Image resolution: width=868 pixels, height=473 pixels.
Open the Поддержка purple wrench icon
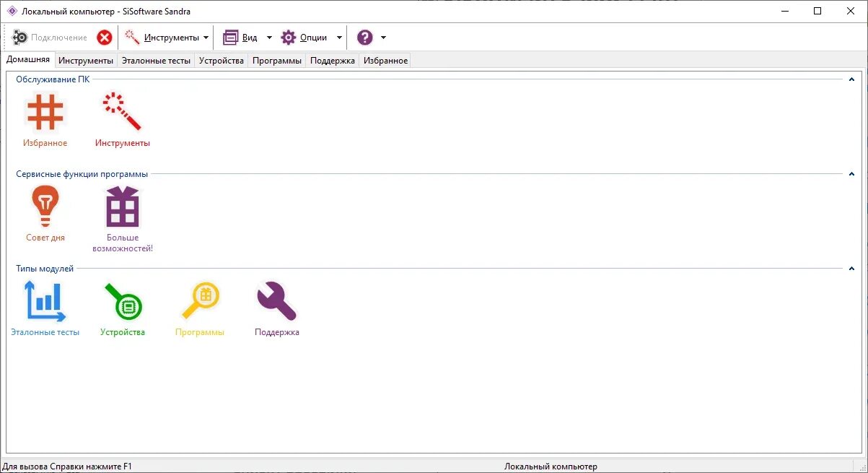pos(277,301)
